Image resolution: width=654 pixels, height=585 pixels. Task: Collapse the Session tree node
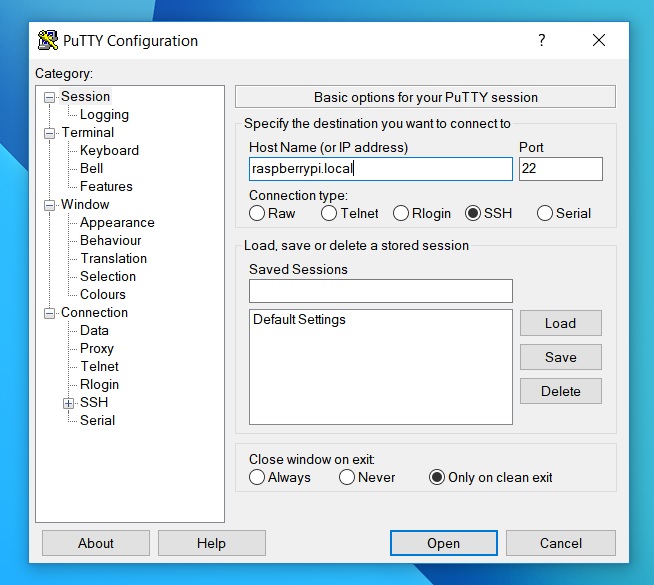coord(49,97)
